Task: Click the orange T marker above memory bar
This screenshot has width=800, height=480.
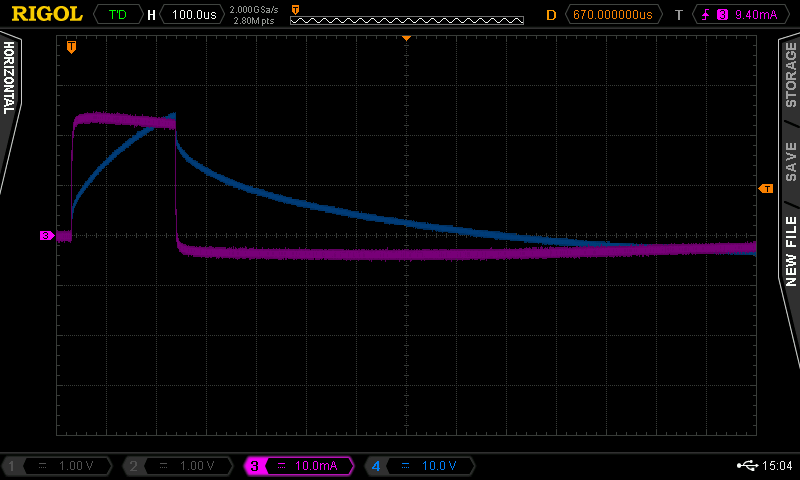Action: [295, 10]
